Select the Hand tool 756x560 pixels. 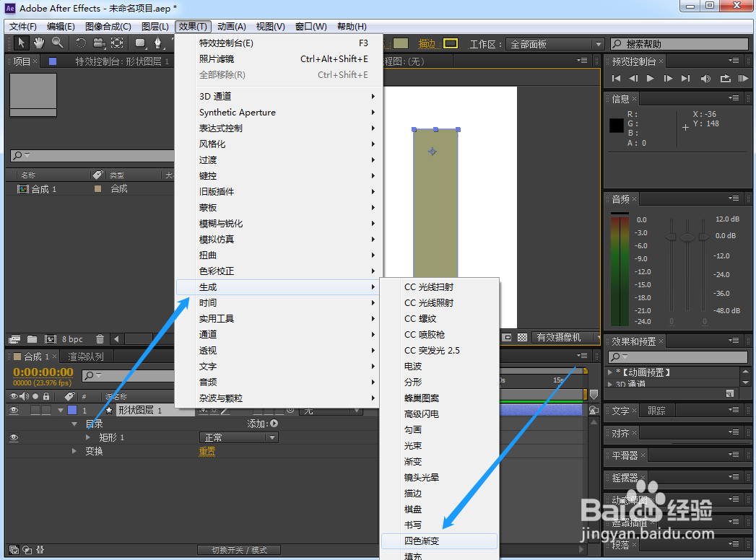(x=39, y=43)
